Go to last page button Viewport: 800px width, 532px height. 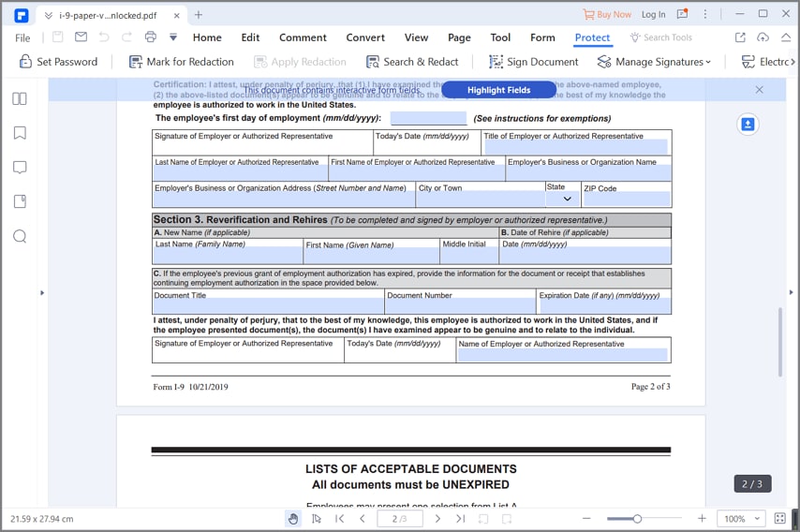click(460, 519)
